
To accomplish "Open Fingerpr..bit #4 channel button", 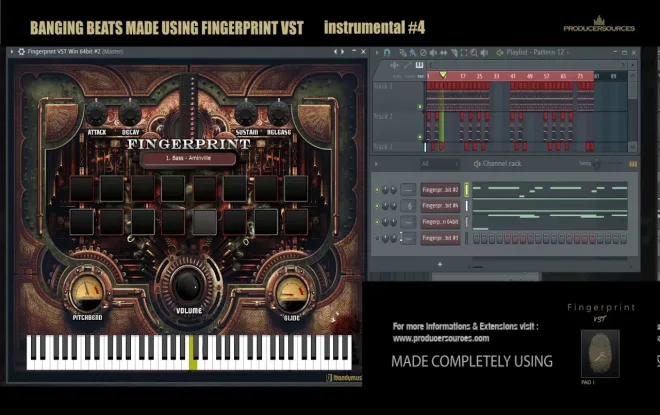I will click(440, 206).
